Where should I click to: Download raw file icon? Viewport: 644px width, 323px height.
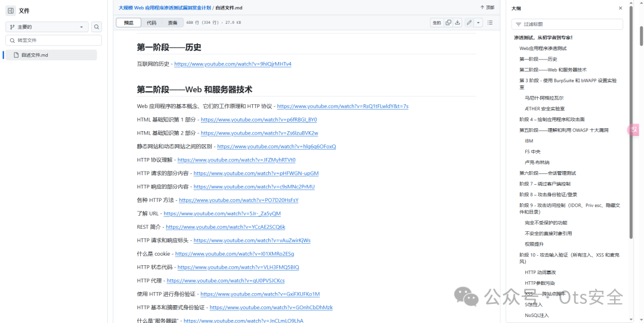click(x=457, y=23)
